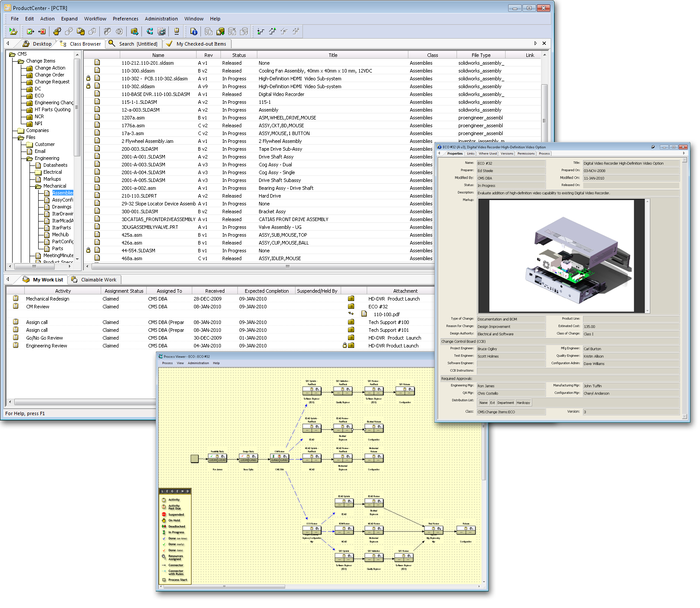Switch to the Where Used tab
This screenshot has width=700, height=608.
point(487,153)
